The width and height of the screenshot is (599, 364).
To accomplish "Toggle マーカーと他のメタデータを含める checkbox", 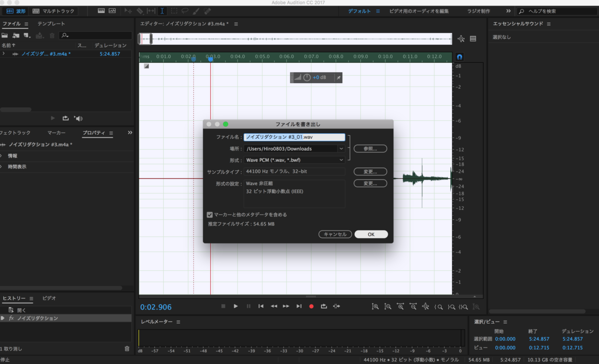I will (210, 214).
